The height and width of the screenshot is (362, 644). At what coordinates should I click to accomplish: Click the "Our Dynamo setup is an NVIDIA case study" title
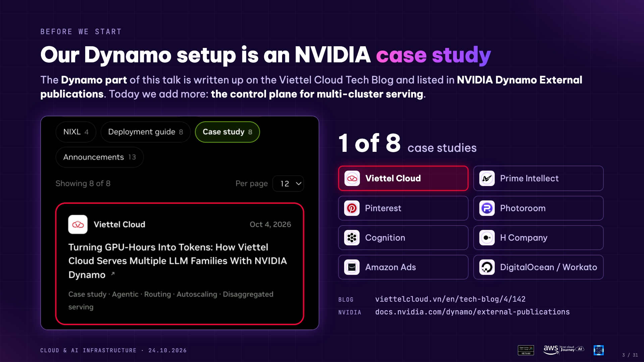pyautogui.click(x=266, y=55)
